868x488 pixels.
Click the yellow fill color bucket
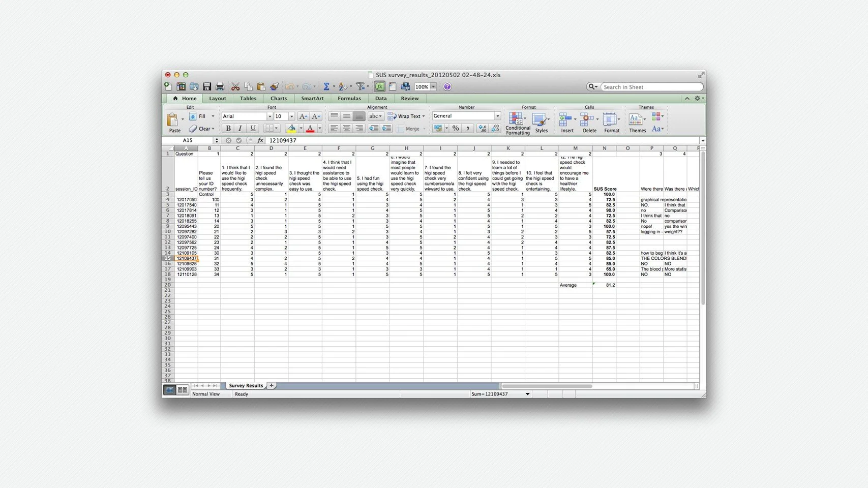pos(291,129)
